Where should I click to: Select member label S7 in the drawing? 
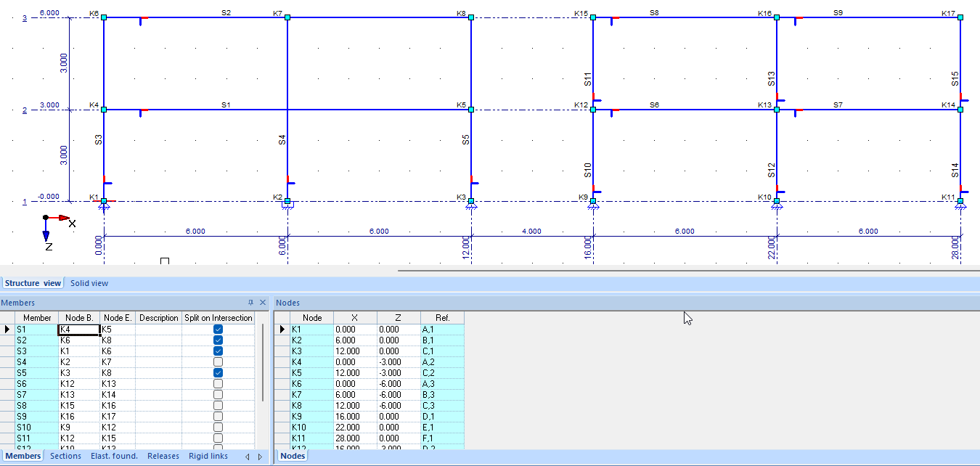pos(838,105)
